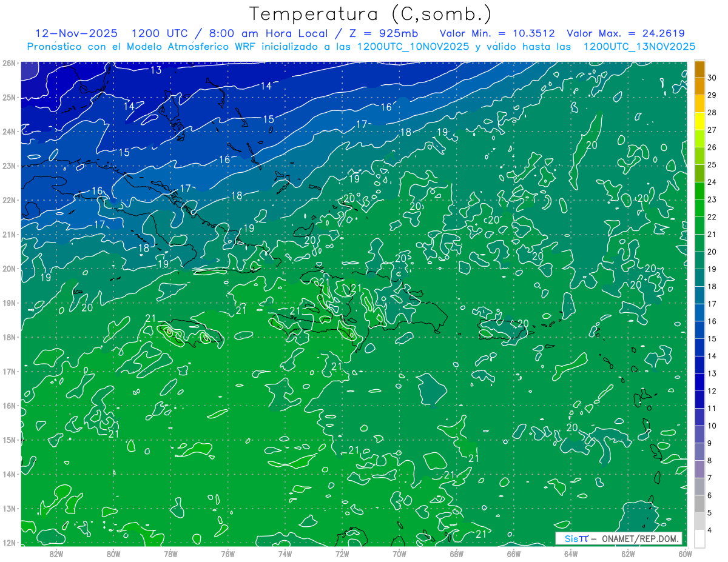Click the '23N' latitude axis label
Viewport: 728px width, 562px height.
pos(8,166)
